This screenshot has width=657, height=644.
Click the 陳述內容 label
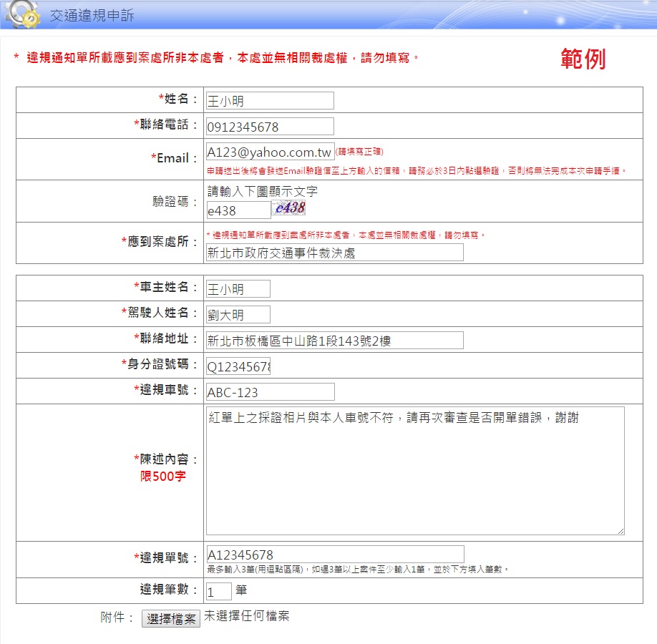click(x=165, y=459)
